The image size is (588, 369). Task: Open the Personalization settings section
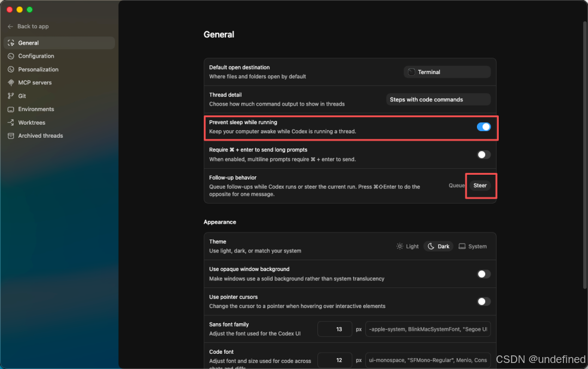pyautogui.click(x=59, y=69)
